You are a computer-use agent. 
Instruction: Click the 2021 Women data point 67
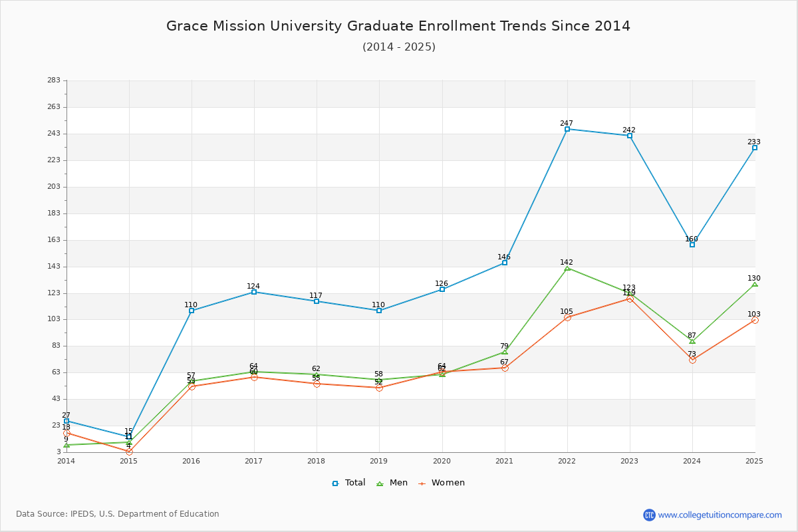(505, 368)
